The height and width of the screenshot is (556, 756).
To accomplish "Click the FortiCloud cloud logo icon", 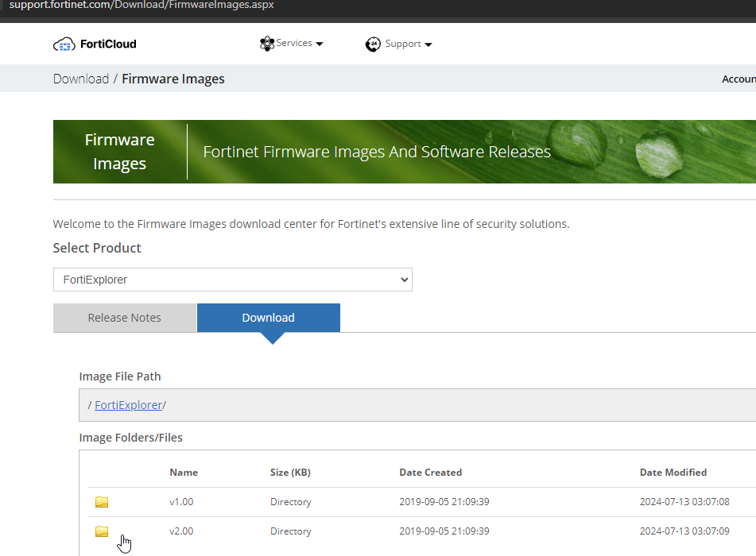I will (64, 44).
